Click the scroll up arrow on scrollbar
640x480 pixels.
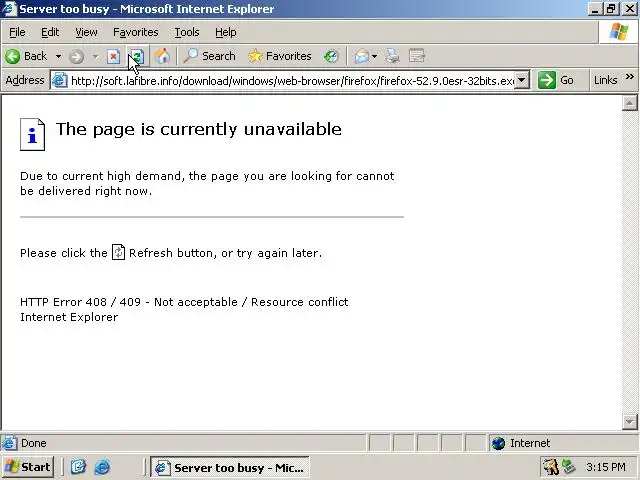pyautogui.click(x=630, y=103)
